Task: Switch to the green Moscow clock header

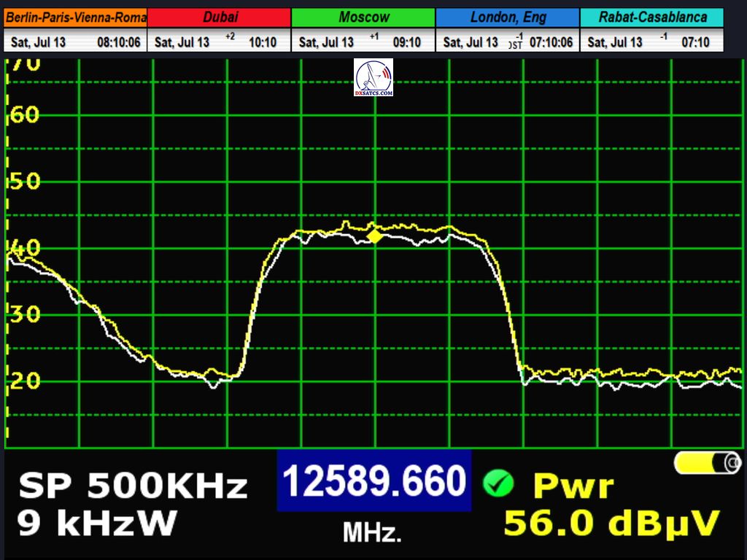Action: pyautogui.click(x=363, y=17)
